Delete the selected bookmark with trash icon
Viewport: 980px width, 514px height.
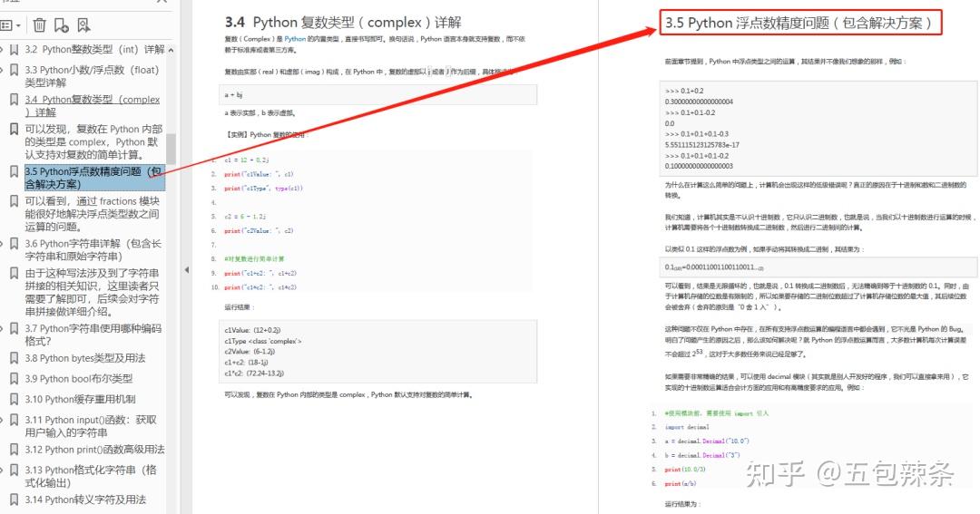point(40,25)
